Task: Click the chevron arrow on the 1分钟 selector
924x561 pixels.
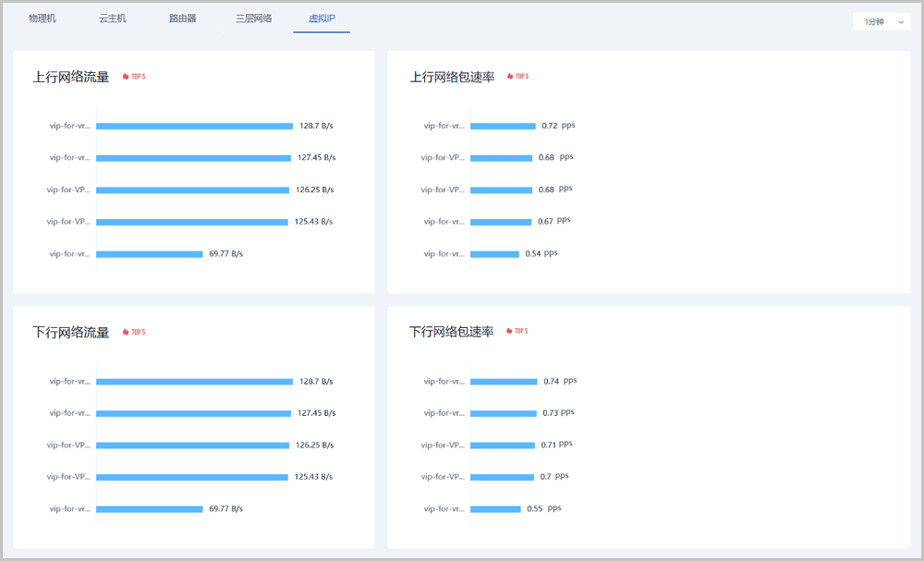Action: tap(901, 22)
